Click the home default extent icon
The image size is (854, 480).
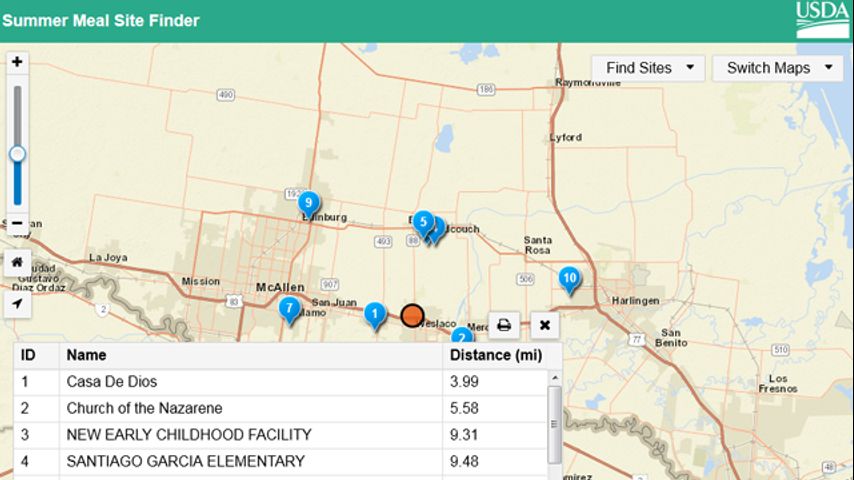point(17,263)
